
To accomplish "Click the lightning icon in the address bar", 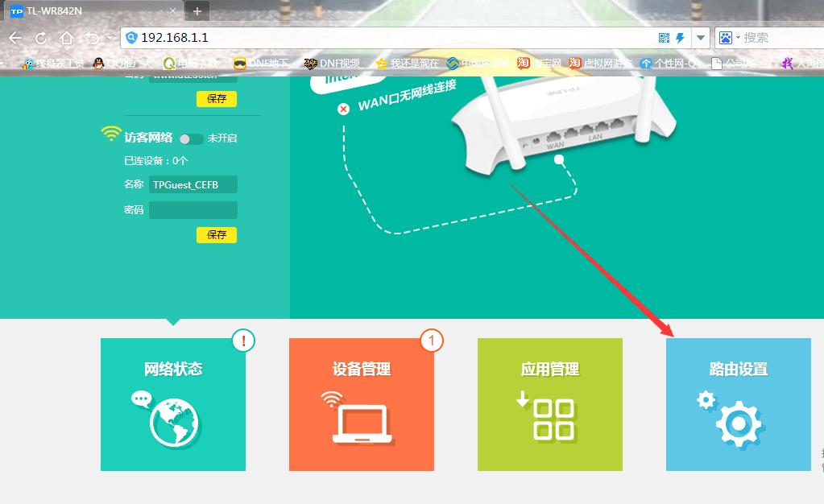I will (681, 36).
